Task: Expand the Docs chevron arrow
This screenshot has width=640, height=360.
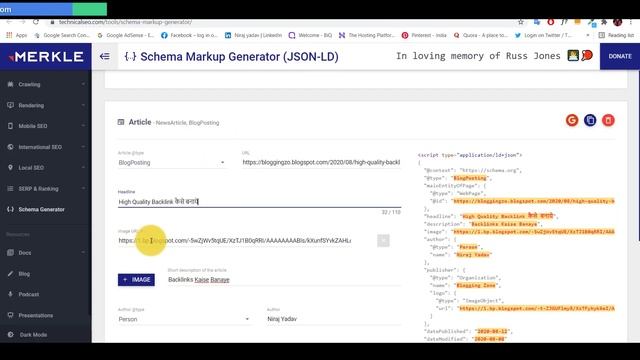Action: (83, 253)
